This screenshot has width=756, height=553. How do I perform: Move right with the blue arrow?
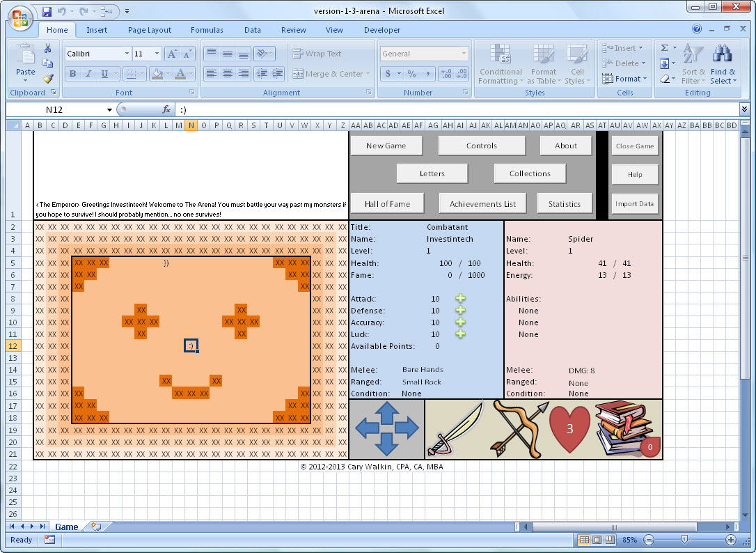[x=407, y=428]
